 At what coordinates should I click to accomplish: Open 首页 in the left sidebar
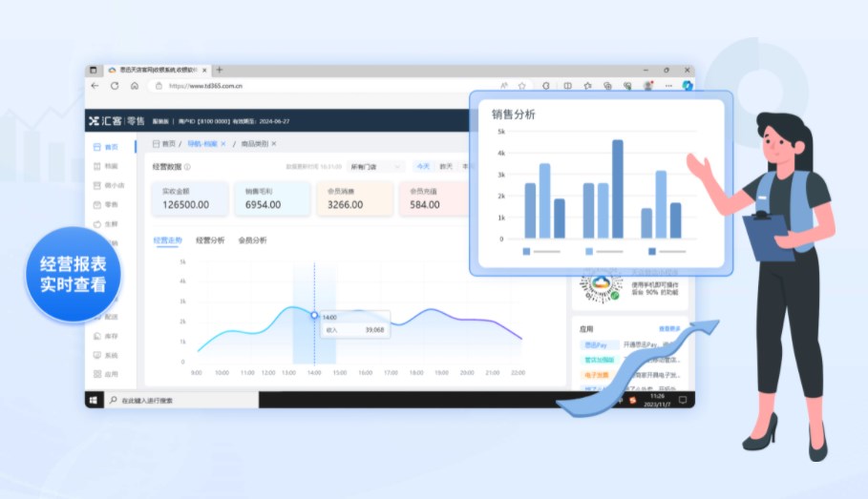click(x=106, y=147)
